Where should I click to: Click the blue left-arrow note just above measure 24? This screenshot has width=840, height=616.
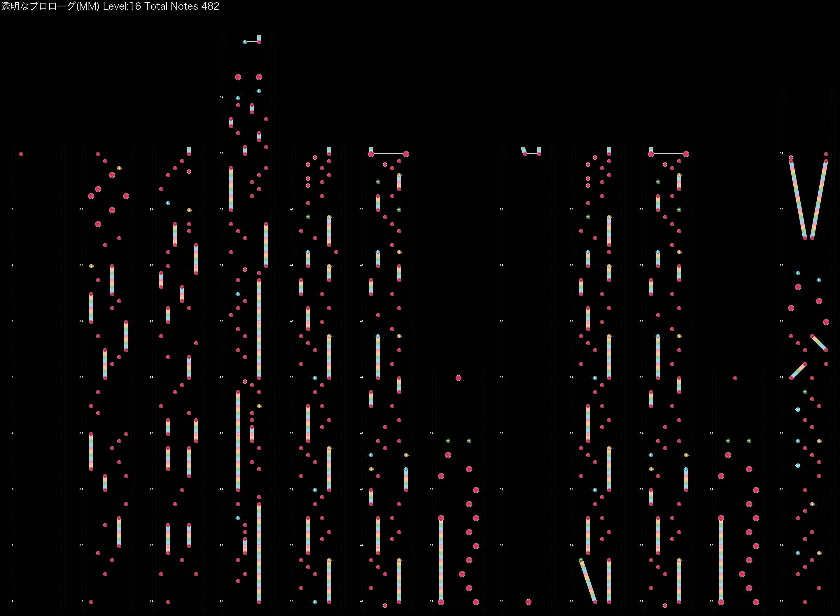click(x=168, y=203)
